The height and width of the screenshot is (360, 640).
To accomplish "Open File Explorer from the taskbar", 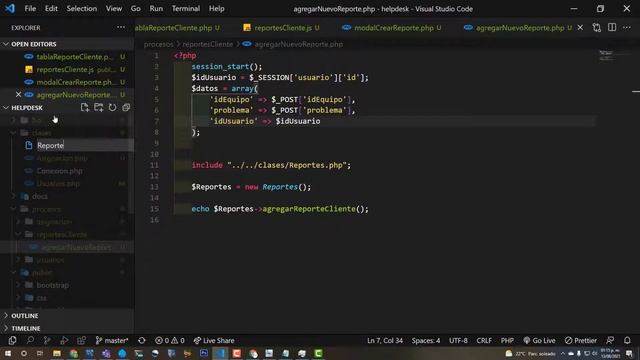I will point(57,353).
